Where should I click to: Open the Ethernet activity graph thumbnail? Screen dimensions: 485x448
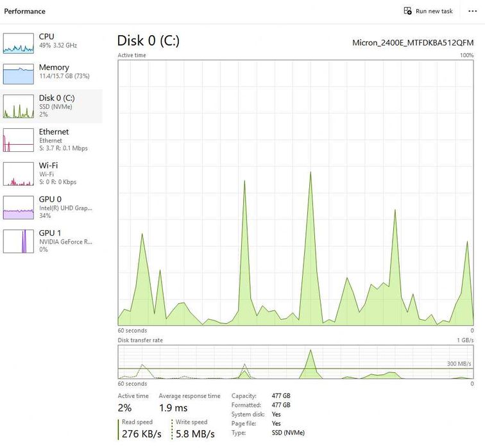(18, 140)
